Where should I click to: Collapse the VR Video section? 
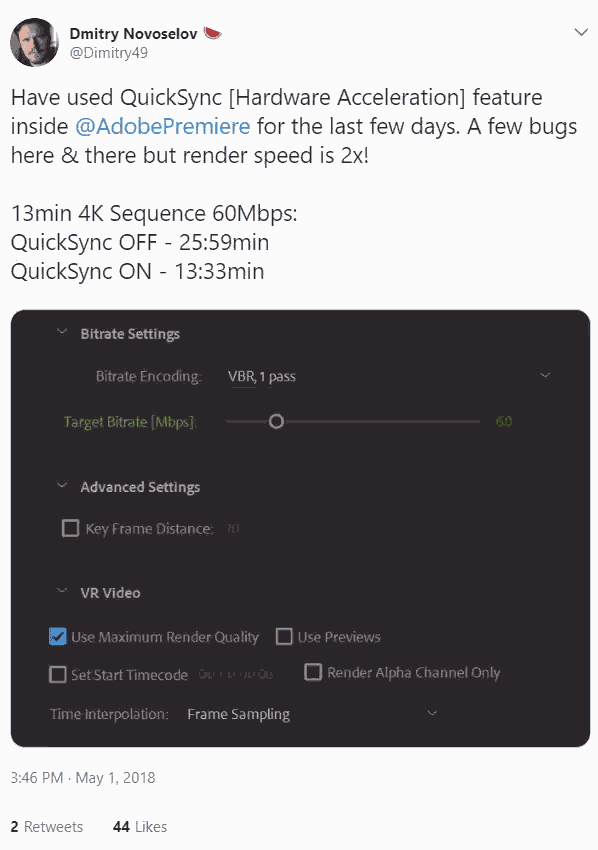point(62,591)
